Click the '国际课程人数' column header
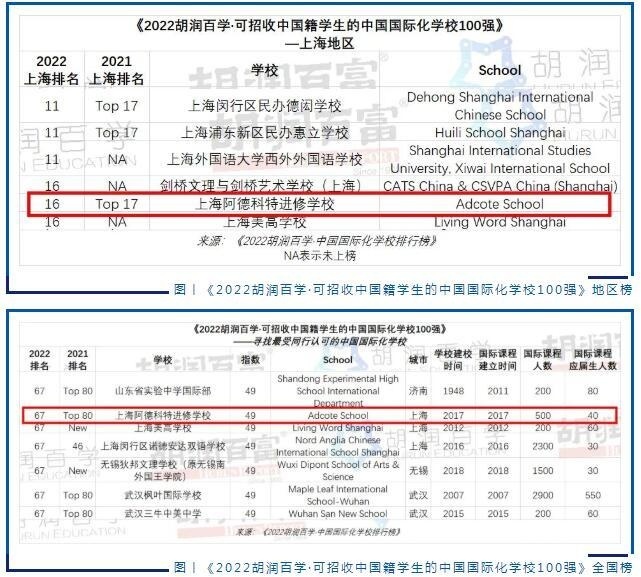 (542, 360)
